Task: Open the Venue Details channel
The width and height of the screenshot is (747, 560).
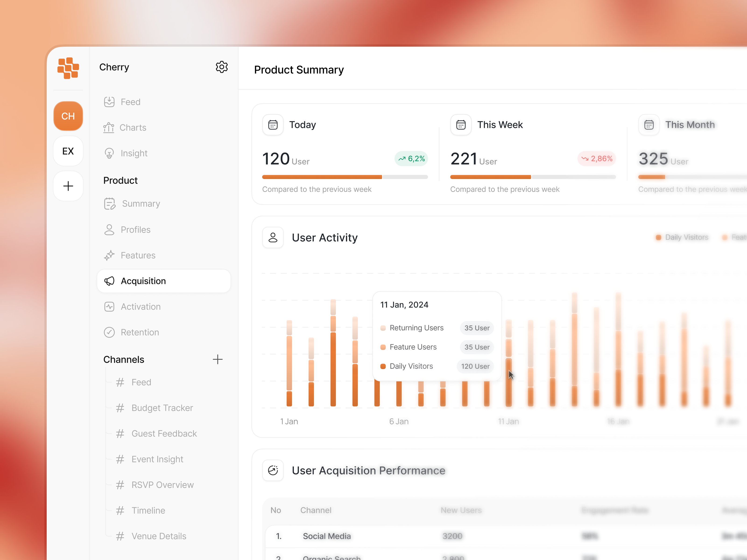Action: tap(159, 536)
